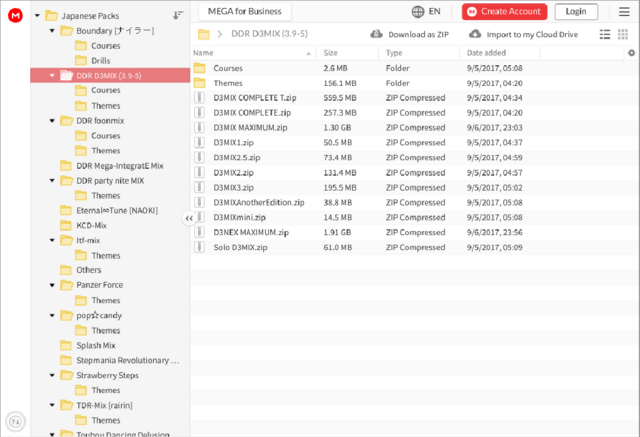Click the MEGA for Business button
The width and height of the screenshot is (640, 437).
pyautogui.click(x=244, y=11)
